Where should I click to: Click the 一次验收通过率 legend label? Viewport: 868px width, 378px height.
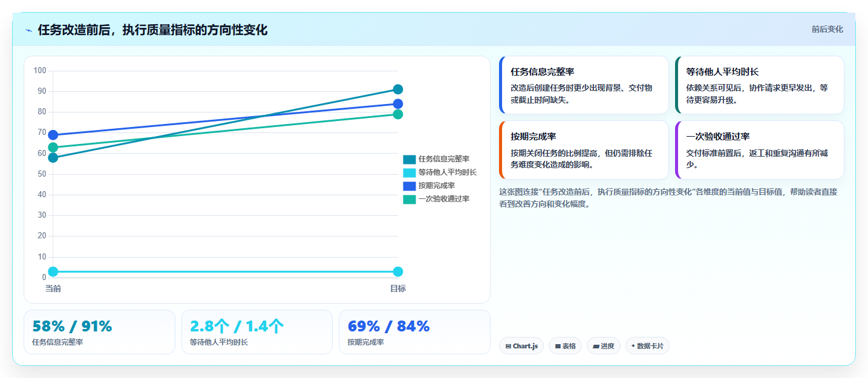[x=444, y=199]
